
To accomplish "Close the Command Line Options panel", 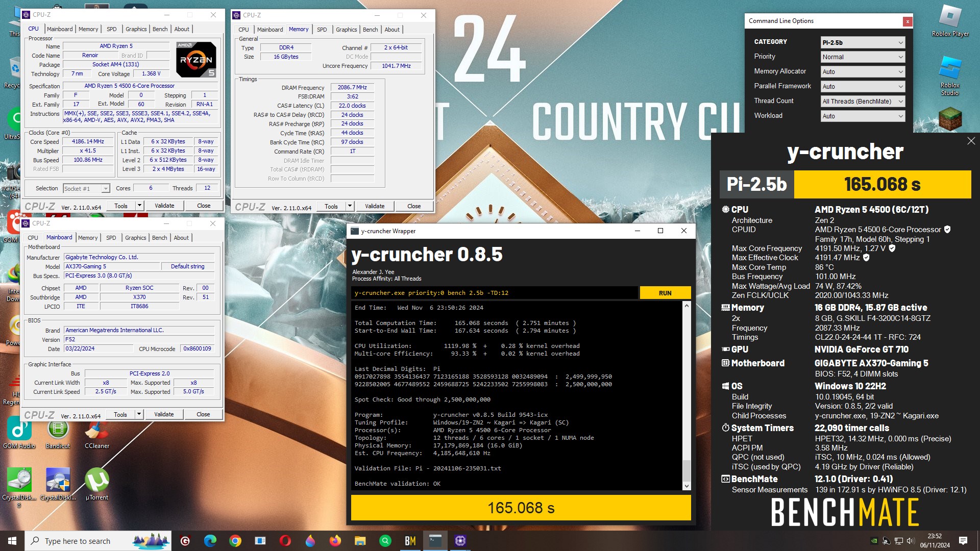I will (x=907, y=21).
